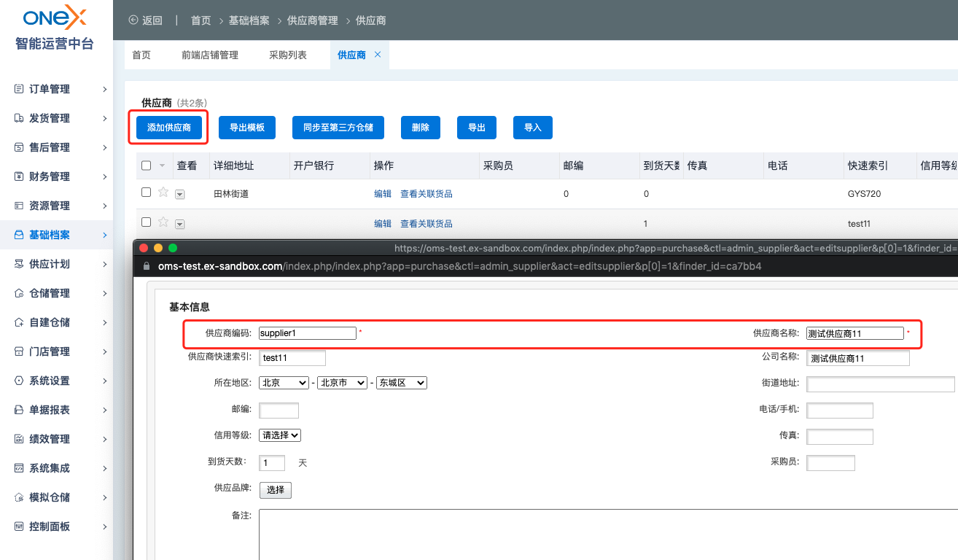Screen dimensions: 958x560
Task: Click the 公司名称 input field
Action: (x=858, y=358)
